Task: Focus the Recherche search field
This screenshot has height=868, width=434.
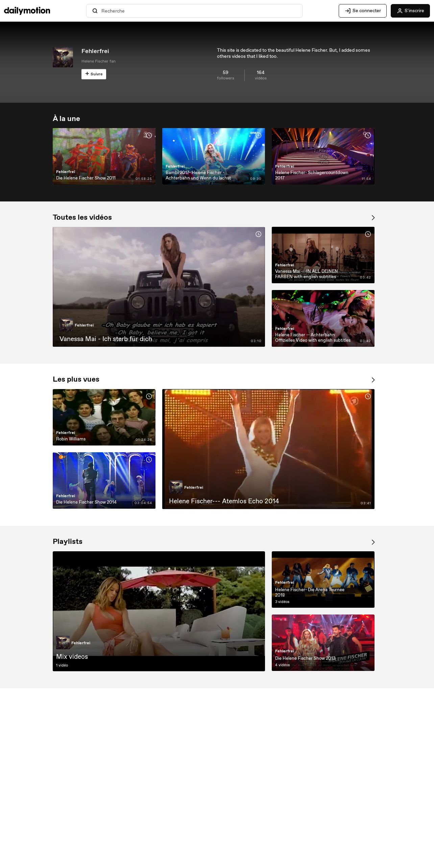Action: pos(194,11)
